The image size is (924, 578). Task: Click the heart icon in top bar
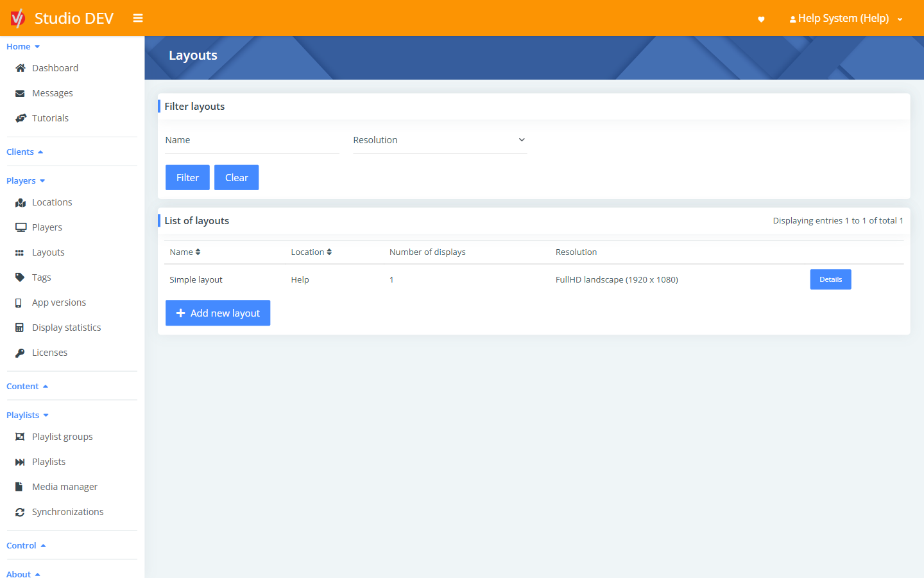pos(761,19)
